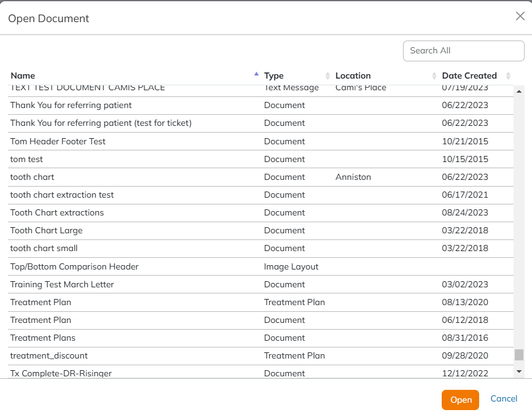Select 'Tooth Chart Large' document
The image size is (532, 415).
pos(260,231)
